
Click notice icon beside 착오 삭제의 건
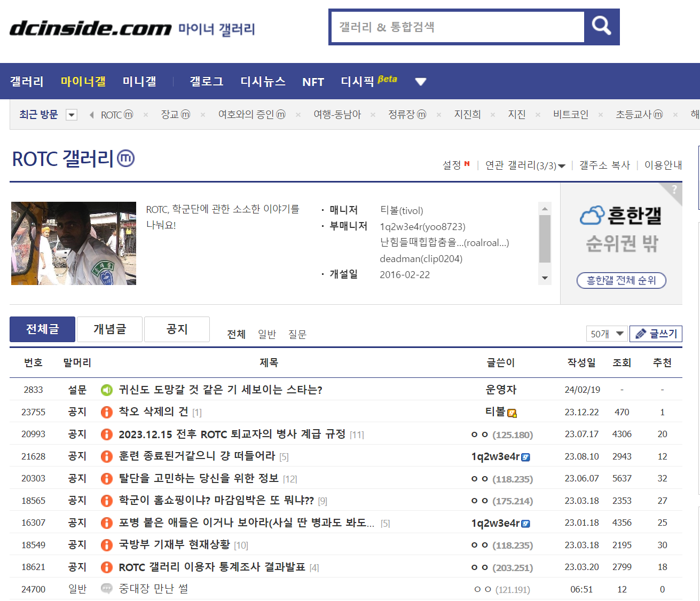tap(107, 412)
